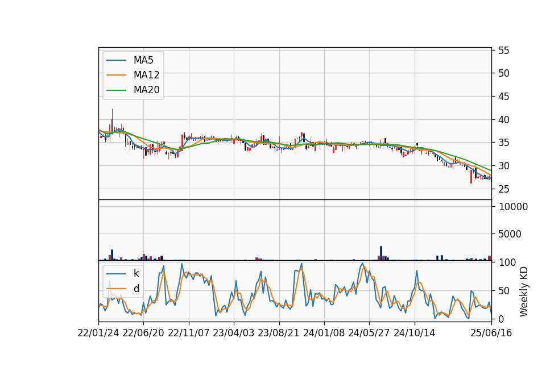
Task: Click the 24/05/27 date tick label
Action: pos(369,333)
